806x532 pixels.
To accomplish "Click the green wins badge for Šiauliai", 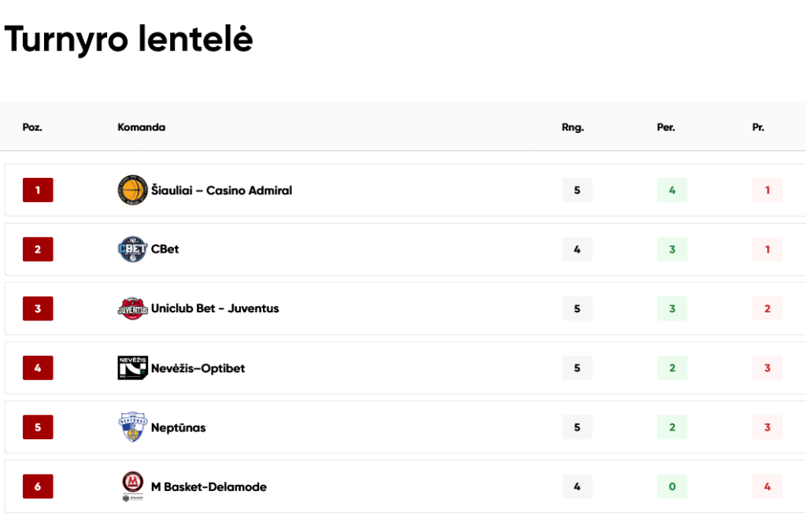I will [x=672, y=190].
